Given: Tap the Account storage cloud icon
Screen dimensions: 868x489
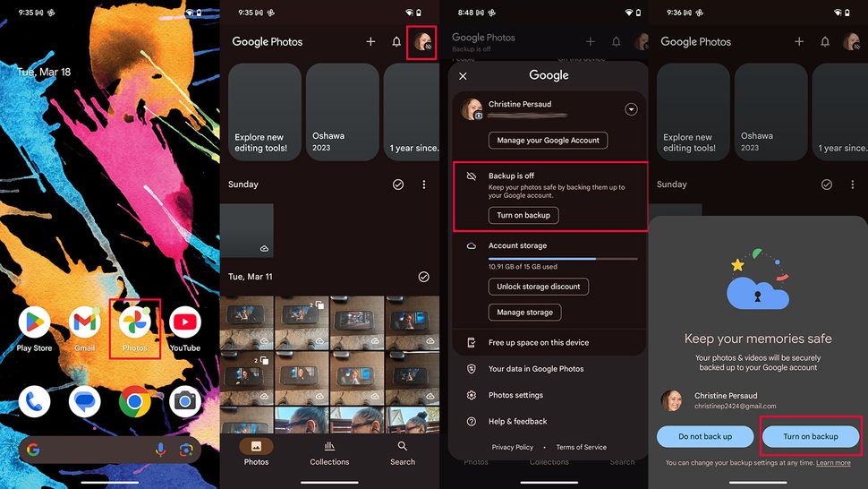Looking at the screenshot, I should click(471, 246).
